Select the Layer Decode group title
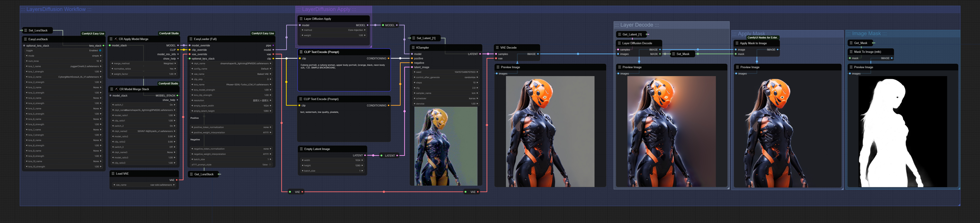The width and height of the screenshot is (980, 223). [x=636, y=25]
